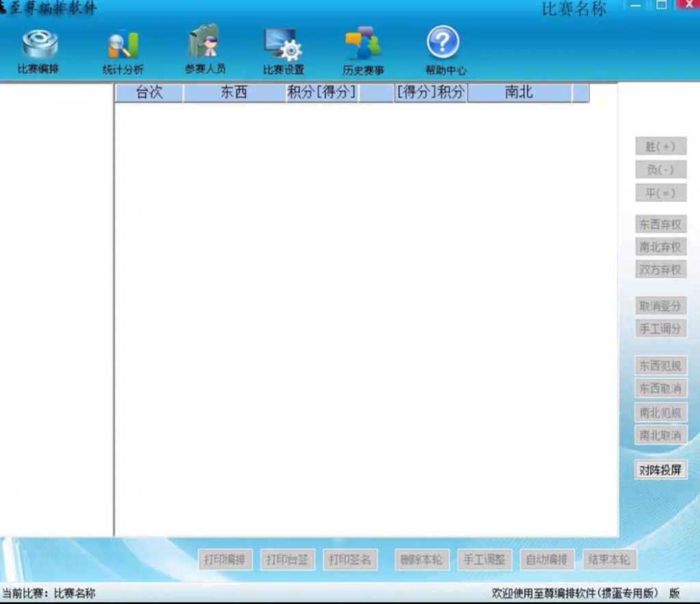This screenshot has height=604, width=700.
Task: Click the 南北犯规 button
Action: click(661, 412)
